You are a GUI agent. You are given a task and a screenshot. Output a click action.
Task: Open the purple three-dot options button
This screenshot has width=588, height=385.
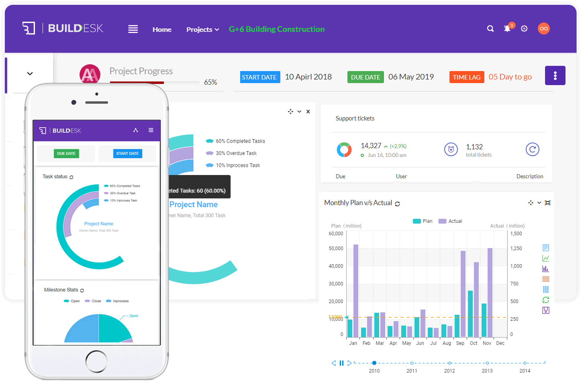pyautogui.click(x=555, y=75)
